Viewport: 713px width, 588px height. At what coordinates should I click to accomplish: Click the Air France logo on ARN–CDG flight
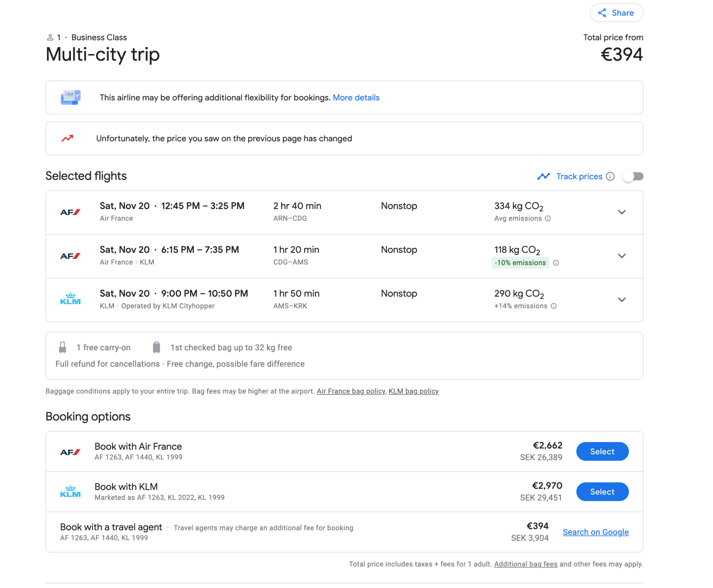point(70,212)
